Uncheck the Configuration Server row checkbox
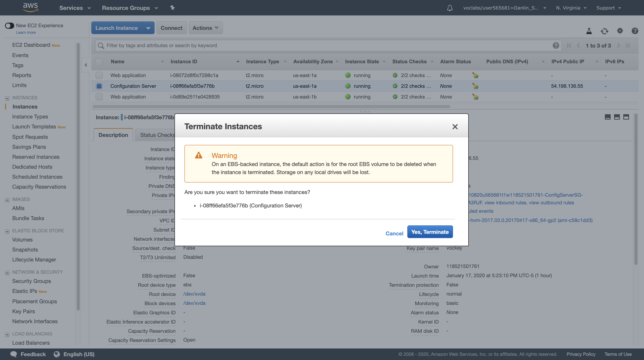The height and width of the screenshot is (360, 644). click(x=99, y=86)
